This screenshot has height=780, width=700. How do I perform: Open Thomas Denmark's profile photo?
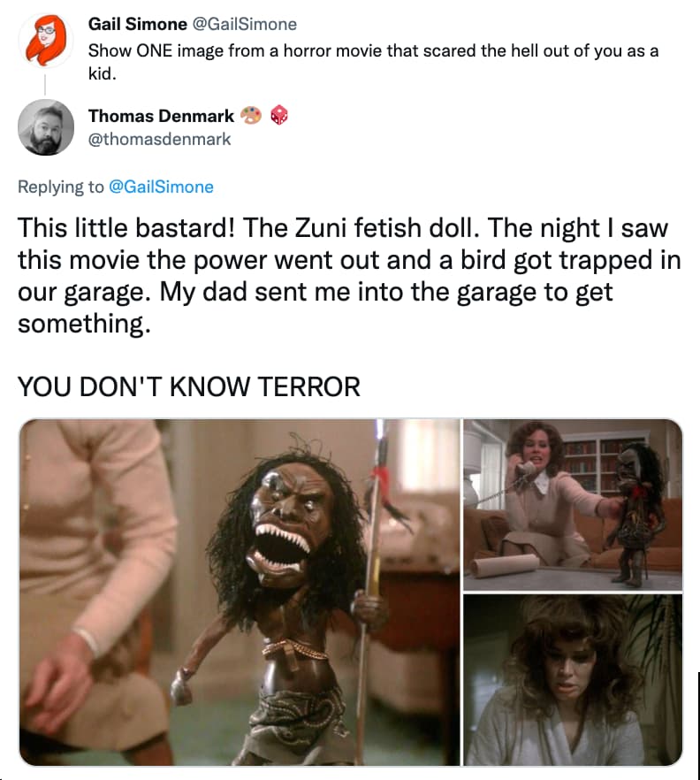46,127
